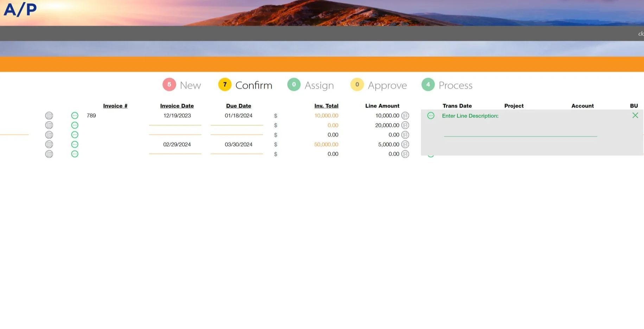Screen dimensions: 644x329
Task: Click the yellow 0 badge beside Approve
Action: pos(357,84)
